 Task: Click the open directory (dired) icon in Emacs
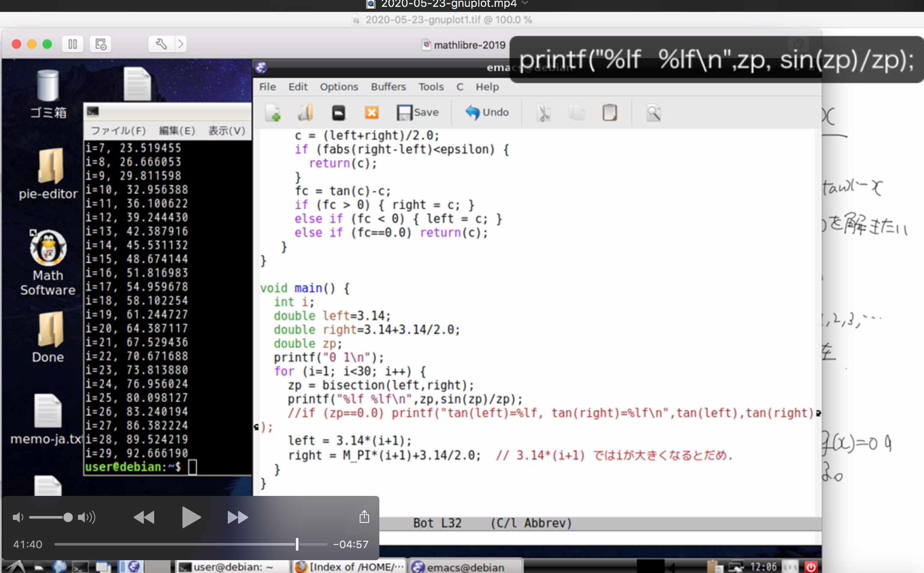click(338, 113)
